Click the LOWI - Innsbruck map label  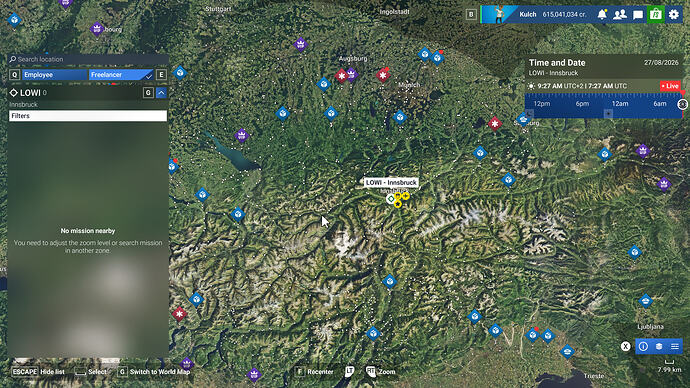point(391,183)
